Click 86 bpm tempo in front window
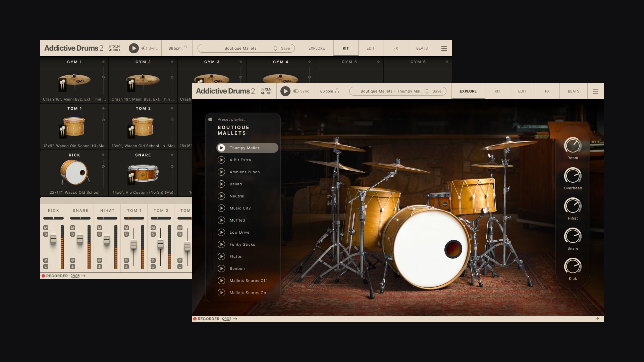Screen dimensions: 644x362 [x=326, y=91]
